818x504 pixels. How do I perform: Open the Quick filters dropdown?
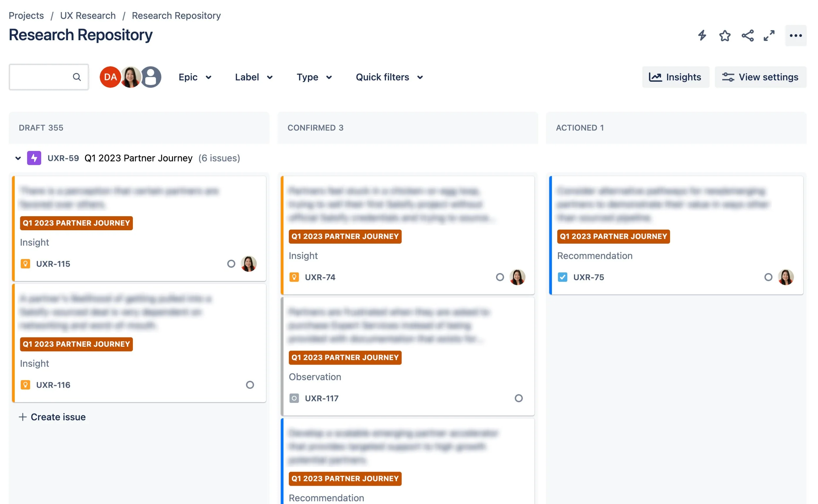tap(389, 77)
